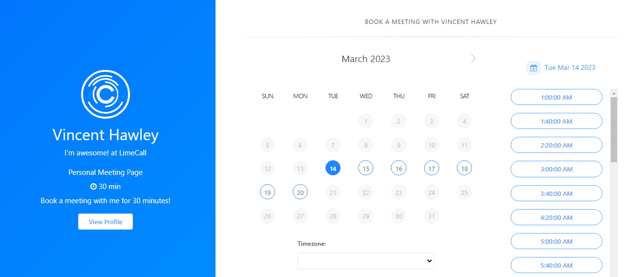Screen dimensions: 644x277
Task: Select March 14 on the calendar
Action: click(x=333, y=169)
